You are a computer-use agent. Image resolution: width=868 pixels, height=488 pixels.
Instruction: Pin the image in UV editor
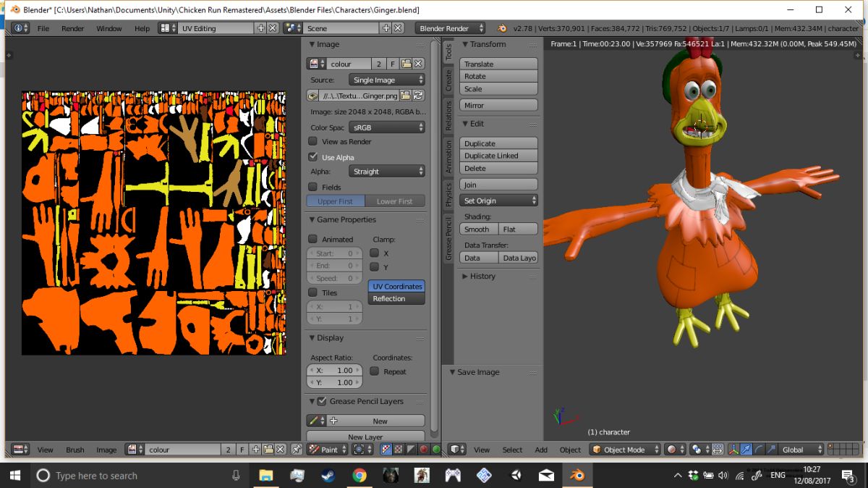pyautogui.click(x=296, y=450)
